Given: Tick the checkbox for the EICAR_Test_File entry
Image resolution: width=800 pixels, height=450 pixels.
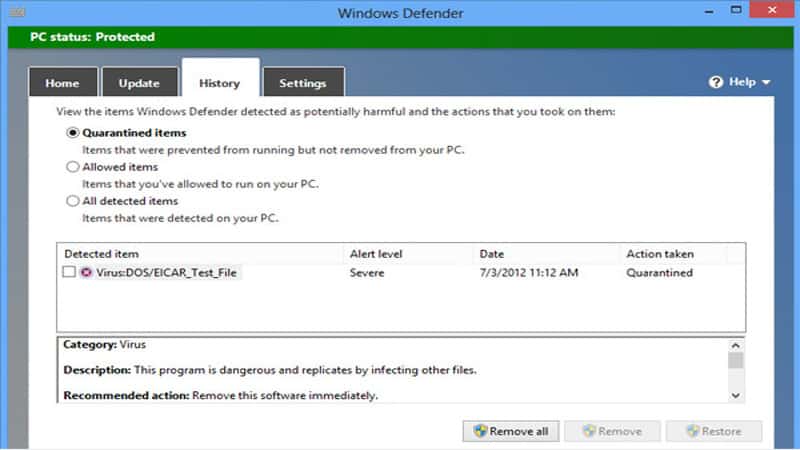Looking at the screenshot, I should [x=69, y=272].
